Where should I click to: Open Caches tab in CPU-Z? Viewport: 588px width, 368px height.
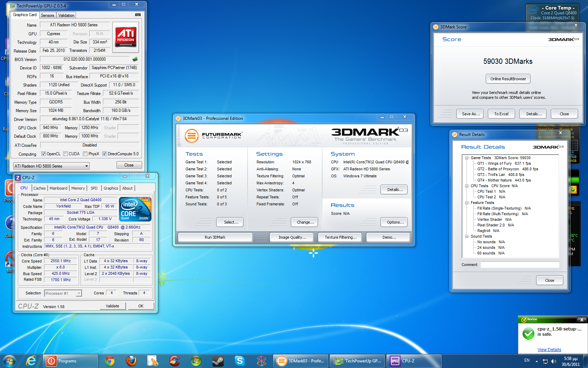click(40, 188)
